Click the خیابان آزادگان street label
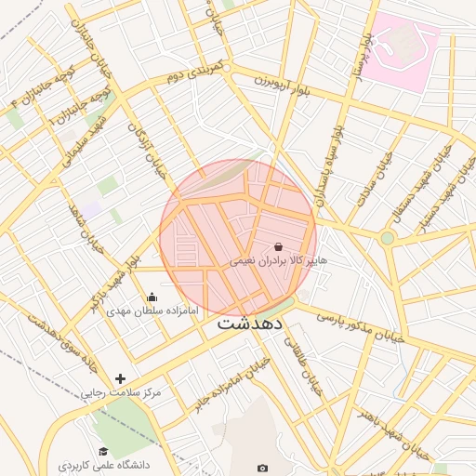The width and height of the screenshot is (476, 476). tap(147, 152)
